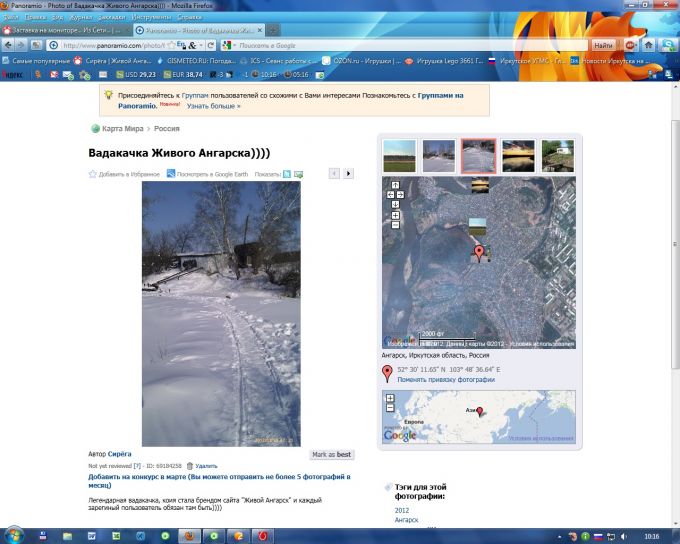
Task: Click the add-to-favorites star icon
Action: click(x=93, y=174)
